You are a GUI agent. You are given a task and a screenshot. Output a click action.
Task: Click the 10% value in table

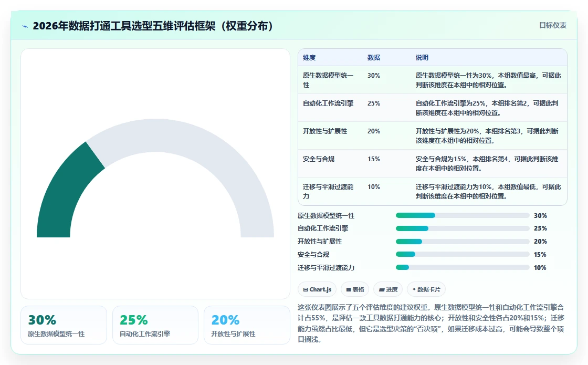point(374,186)
